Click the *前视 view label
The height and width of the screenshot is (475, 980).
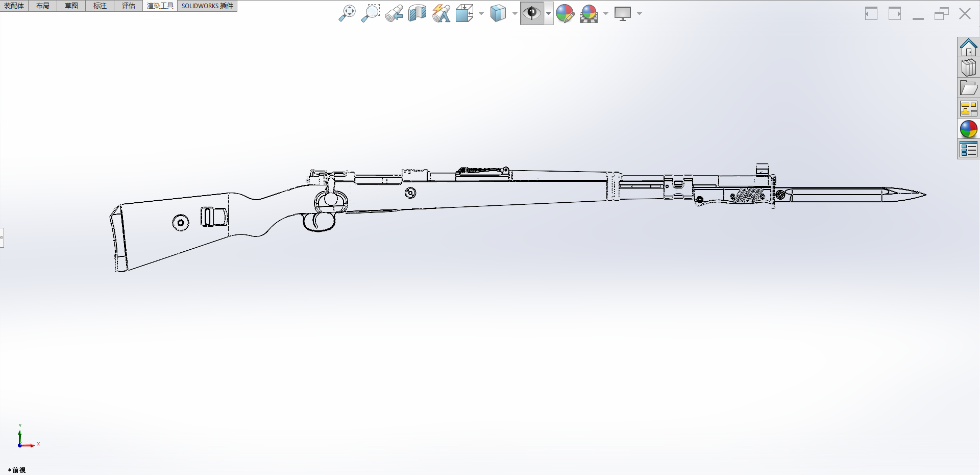coord(17,470)
